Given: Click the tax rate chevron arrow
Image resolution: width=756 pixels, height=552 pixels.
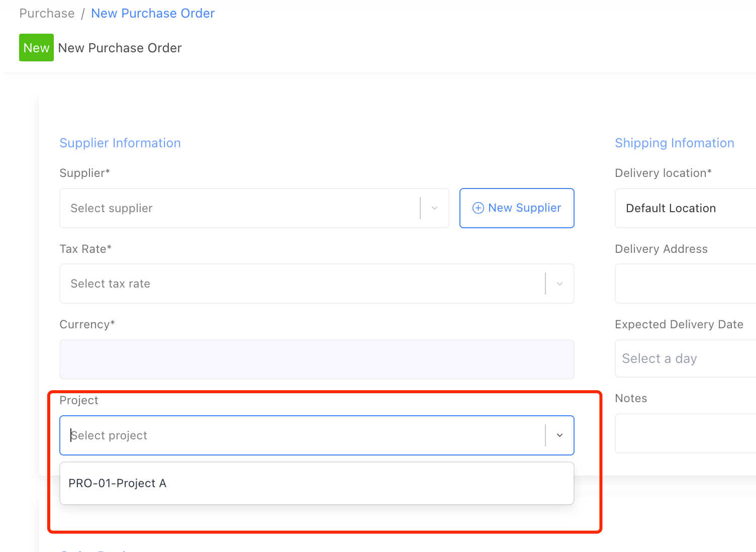Looking at the screenshot, I should (559, 284).
